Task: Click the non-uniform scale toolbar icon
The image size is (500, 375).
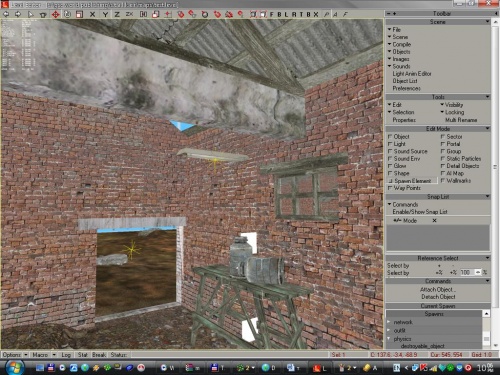Action: (x=156, y=14)
